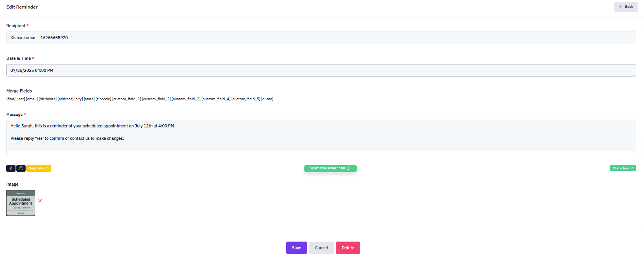Insert the [birthdate] merge field
644x261 pixels.
(48, 99)
